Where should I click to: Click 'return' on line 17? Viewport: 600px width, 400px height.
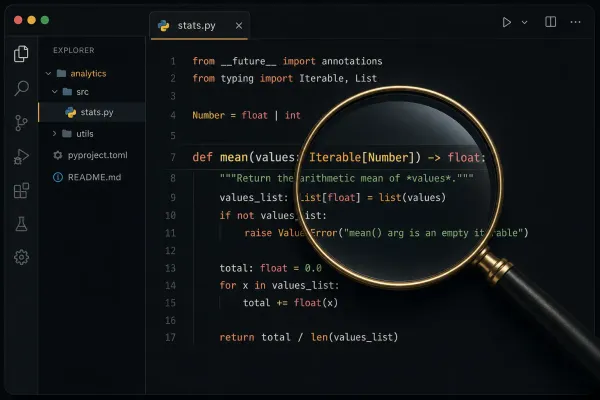(237, 337)
